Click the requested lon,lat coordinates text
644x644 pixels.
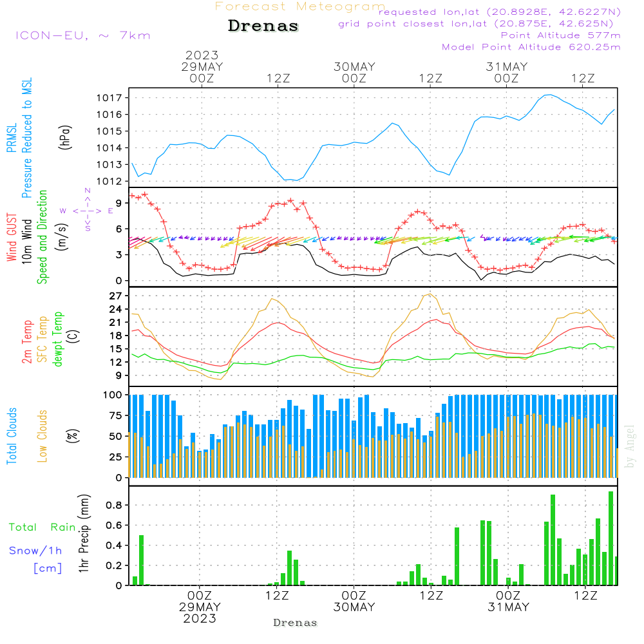499,12
